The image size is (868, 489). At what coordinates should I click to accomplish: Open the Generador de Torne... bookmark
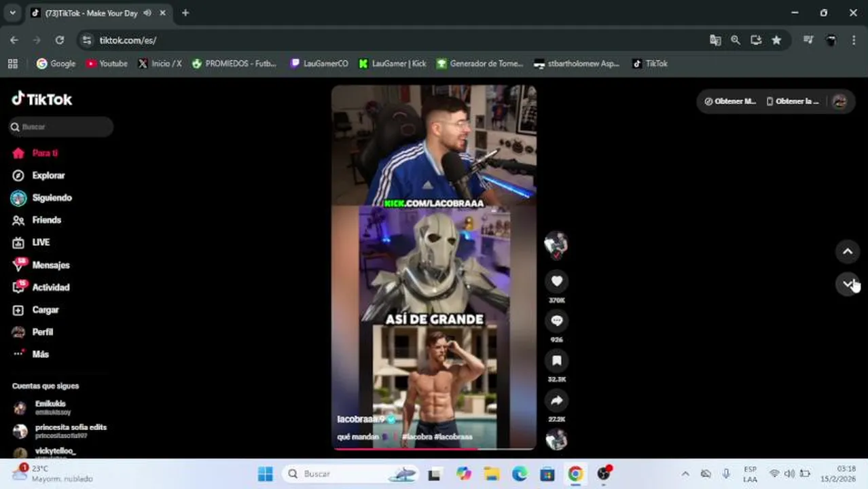480,63
